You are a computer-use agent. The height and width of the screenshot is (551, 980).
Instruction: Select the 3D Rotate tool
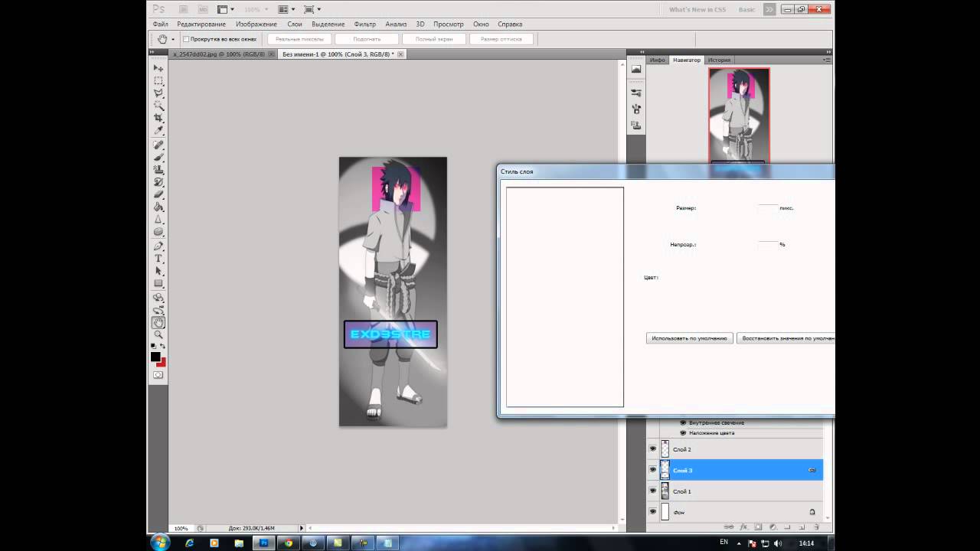pyautogui.click(x=158, y=298)
